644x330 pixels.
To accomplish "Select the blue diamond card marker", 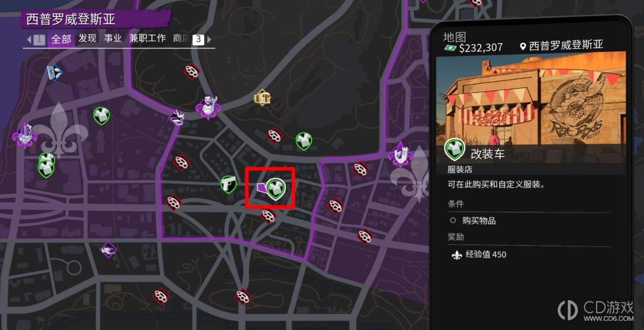I will (54, 73).
